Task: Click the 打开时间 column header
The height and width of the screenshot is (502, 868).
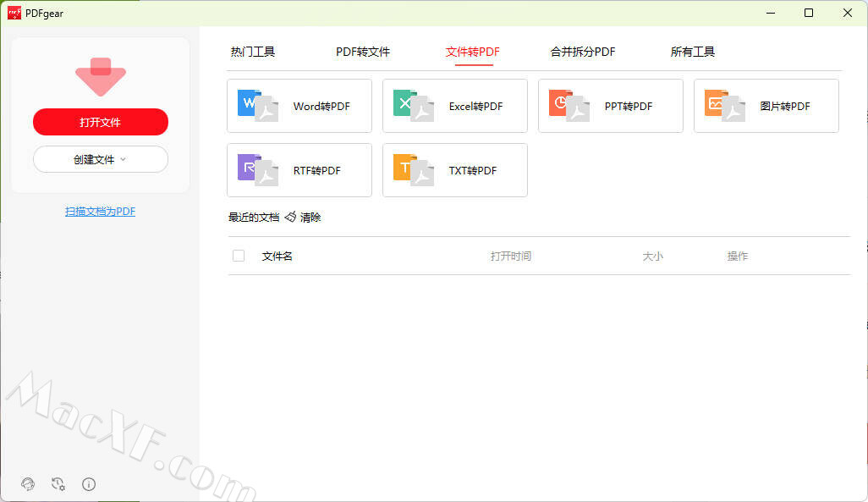Action: click(x=511, y=256)
